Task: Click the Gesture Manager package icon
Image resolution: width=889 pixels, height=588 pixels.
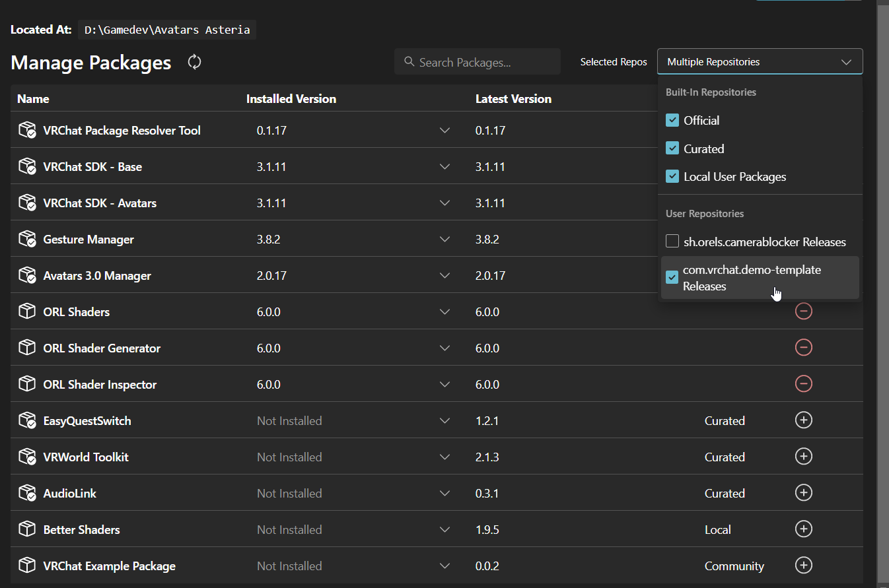Action: click(x=27, y=239)
